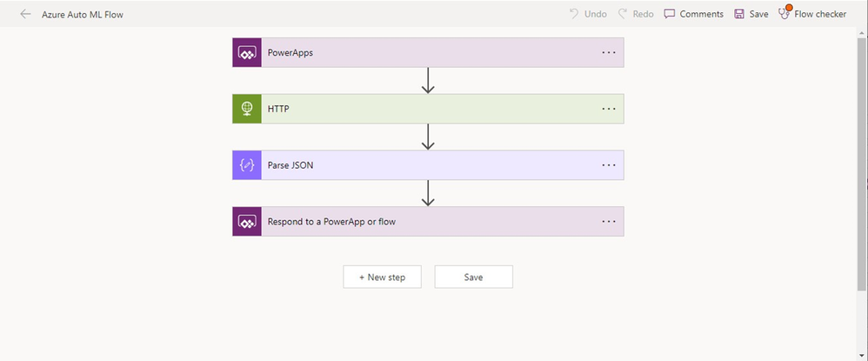Click the Parse JSON braces icon
868x361 pixels.
247,164
